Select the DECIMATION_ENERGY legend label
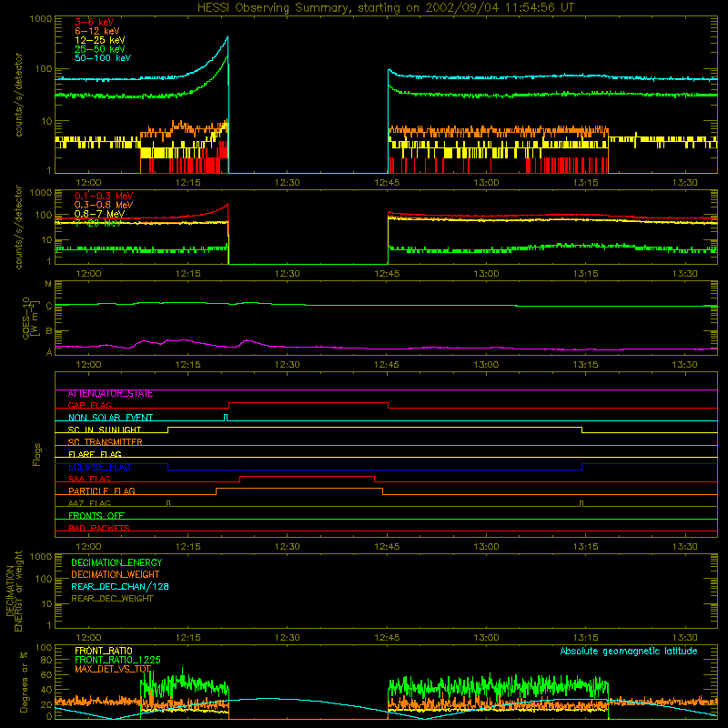Image resolution: width=728 pixels, height=728 pixels. [116, 562]
